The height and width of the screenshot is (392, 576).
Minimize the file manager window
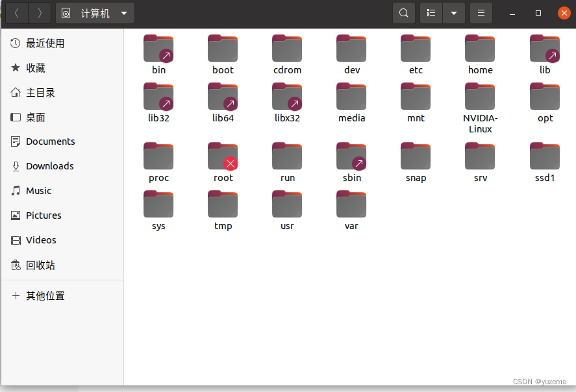click(512, 13)
